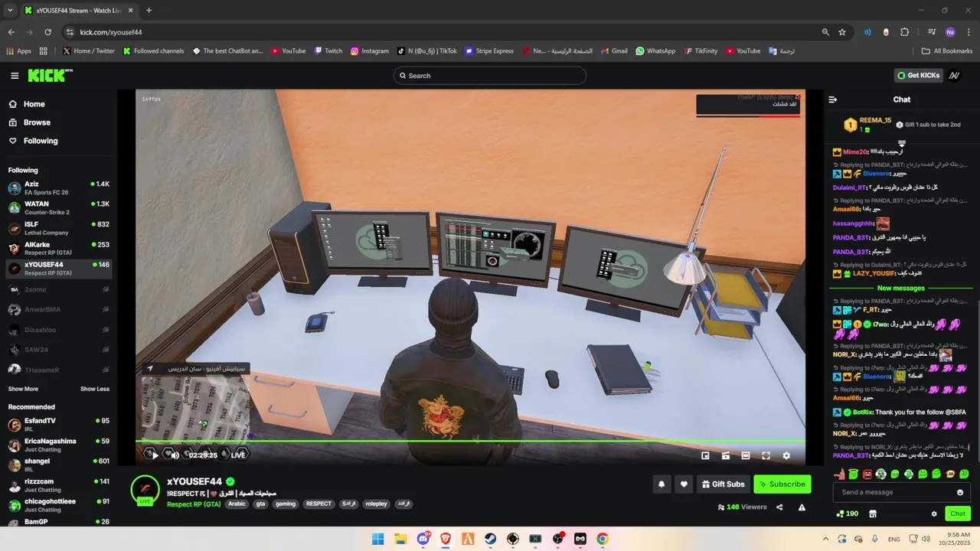Screen dimensions: 980x551
Task: Click the green stream progress bar
Action: (470, 441)
